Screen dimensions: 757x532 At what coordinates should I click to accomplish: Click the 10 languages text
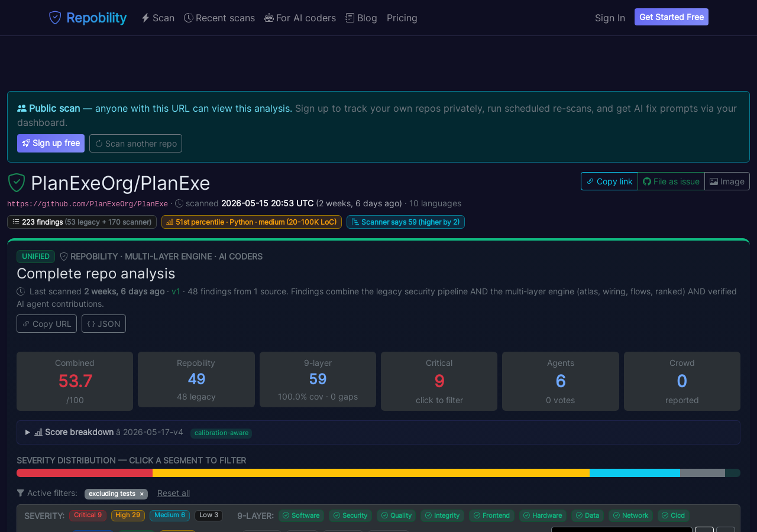[x=435, y=203]
